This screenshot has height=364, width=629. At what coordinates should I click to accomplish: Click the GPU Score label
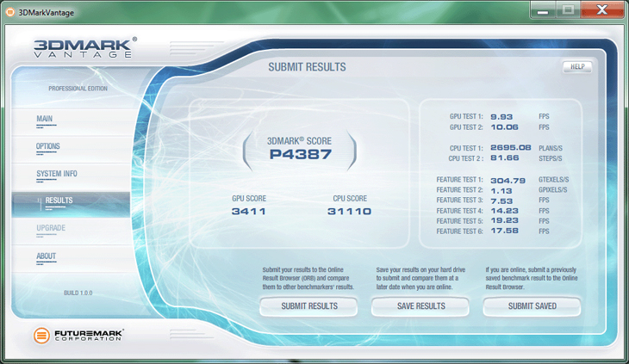[x=249, y=199]
